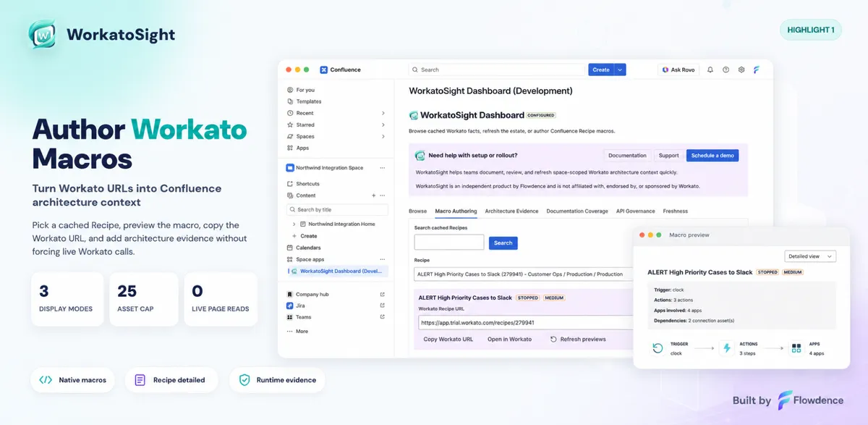Open the profile avatar menu

[x=757, y=70]
